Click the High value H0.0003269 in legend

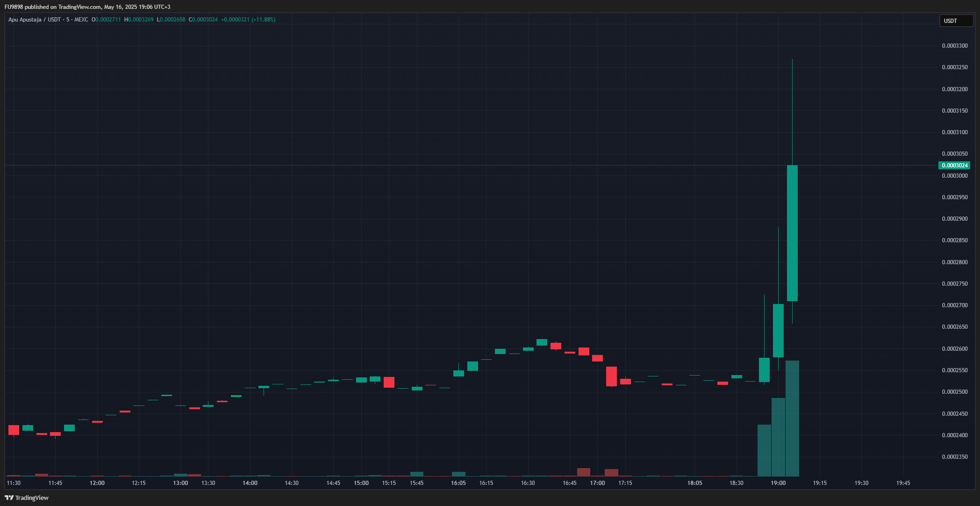pos(139,20)
